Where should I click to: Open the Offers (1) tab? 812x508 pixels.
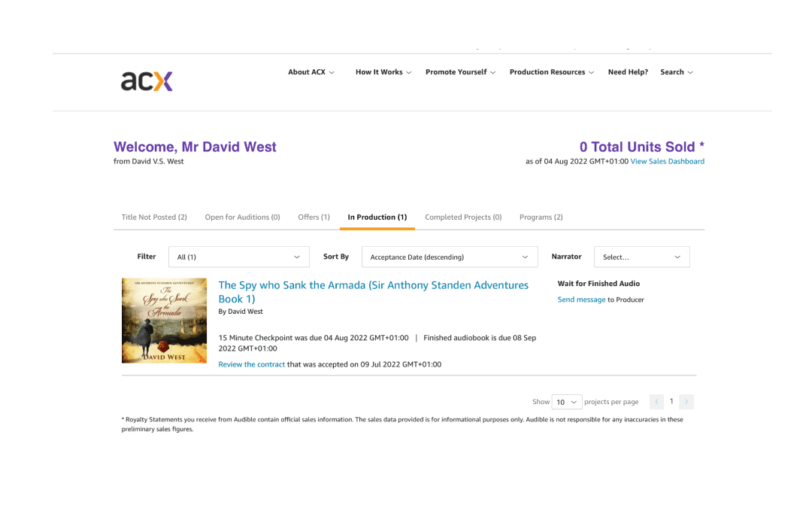coord(314,217)
